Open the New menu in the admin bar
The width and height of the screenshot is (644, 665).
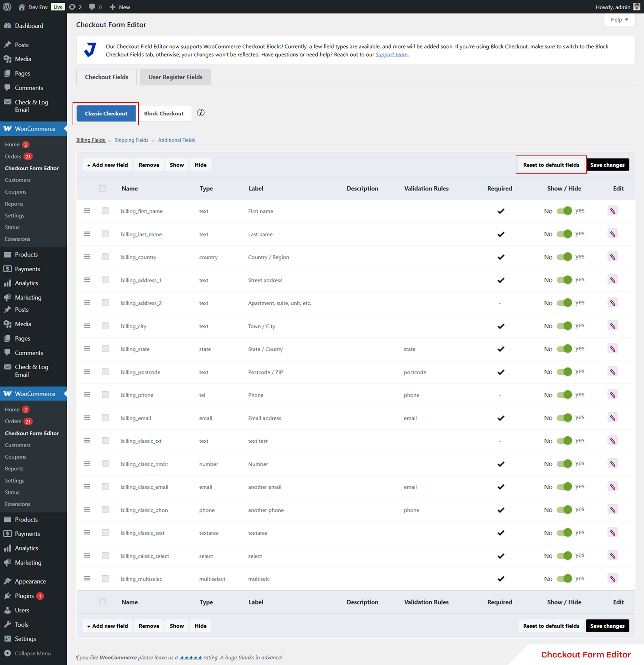click(x=119, y=7)
